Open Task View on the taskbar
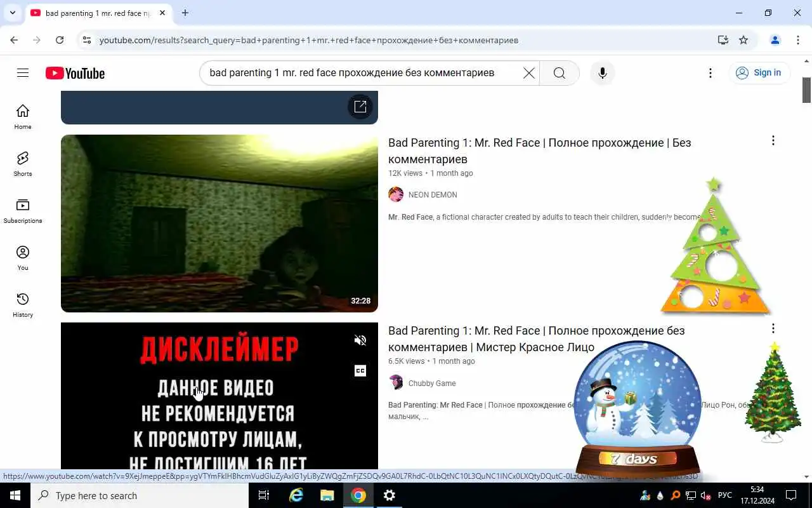 pyautogui.click(x=264, y=495)
